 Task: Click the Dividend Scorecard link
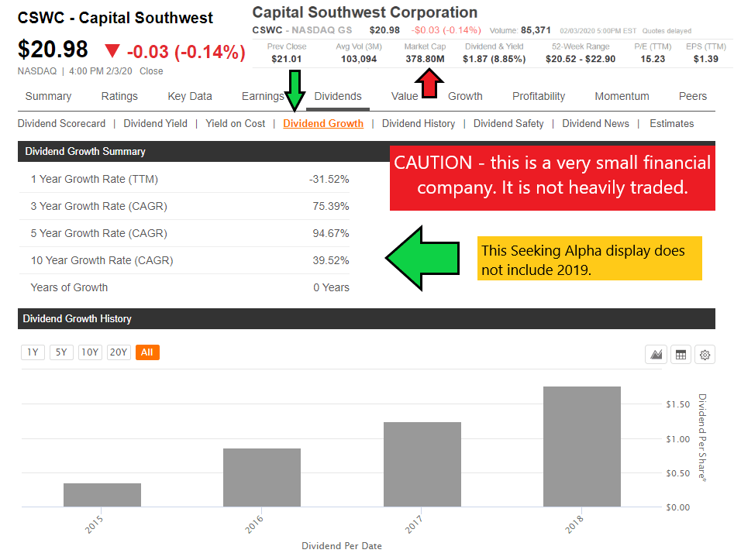click(x=61, y=123)
